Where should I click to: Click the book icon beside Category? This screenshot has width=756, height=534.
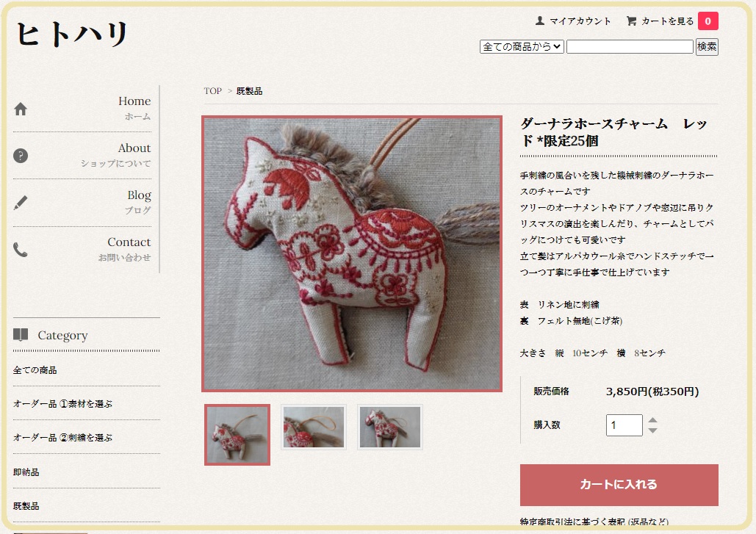click(x=21, y=334)
